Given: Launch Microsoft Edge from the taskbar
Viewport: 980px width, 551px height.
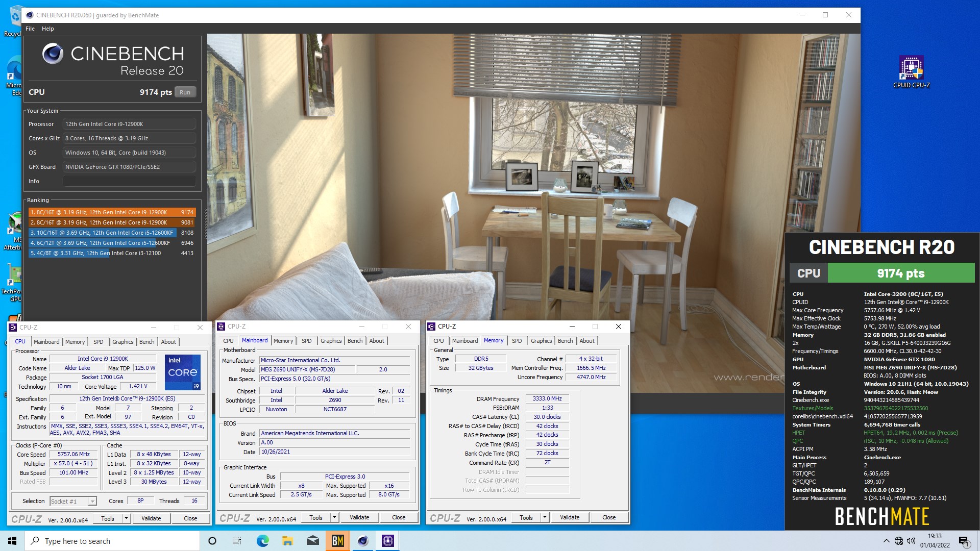Looking at the screenshot, I should 262,541.
